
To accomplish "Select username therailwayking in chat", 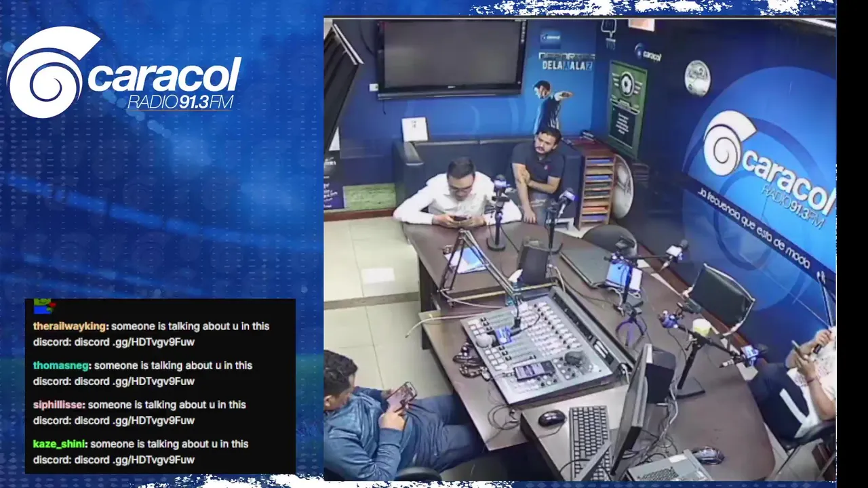I will pos(71,326).
